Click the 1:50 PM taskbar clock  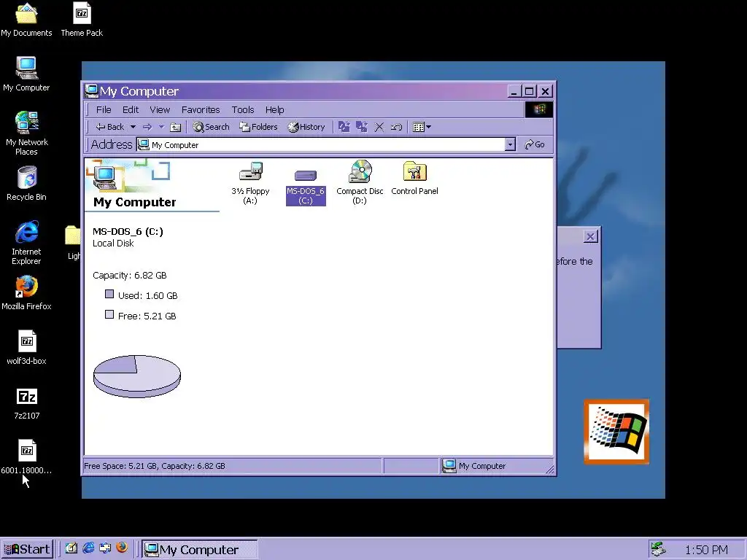point(706,550)
